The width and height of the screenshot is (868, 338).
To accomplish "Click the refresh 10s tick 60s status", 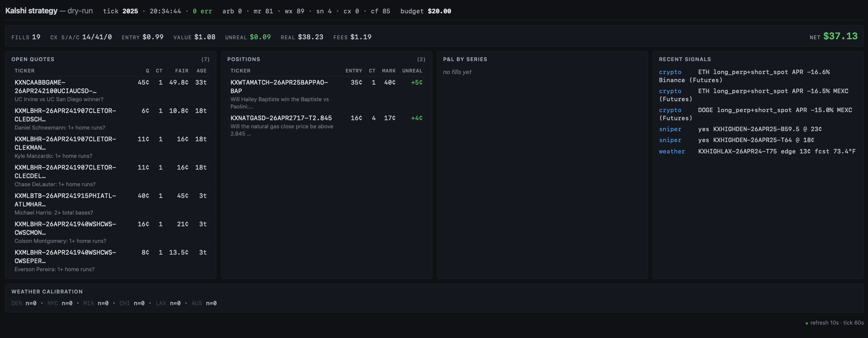I will (834, 323).
